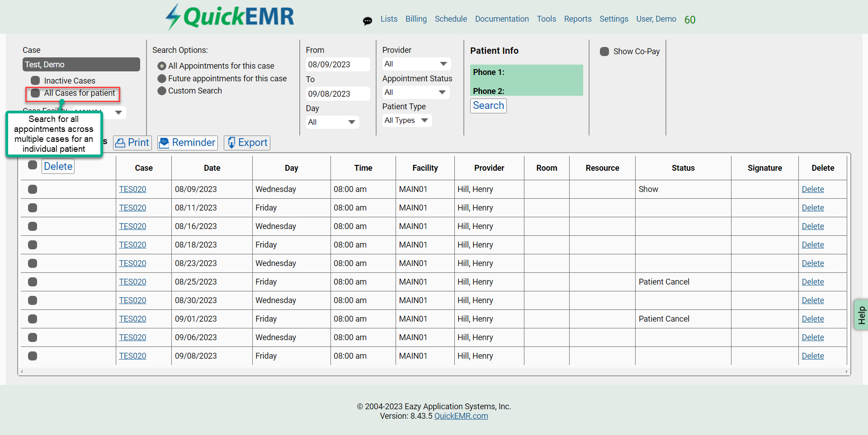Export the appointment list

247,143
